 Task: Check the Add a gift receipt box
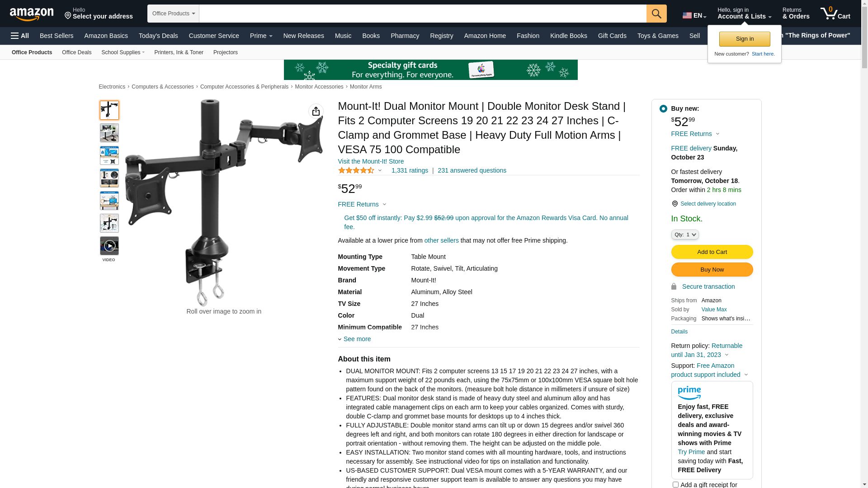[x=675, y=484]
